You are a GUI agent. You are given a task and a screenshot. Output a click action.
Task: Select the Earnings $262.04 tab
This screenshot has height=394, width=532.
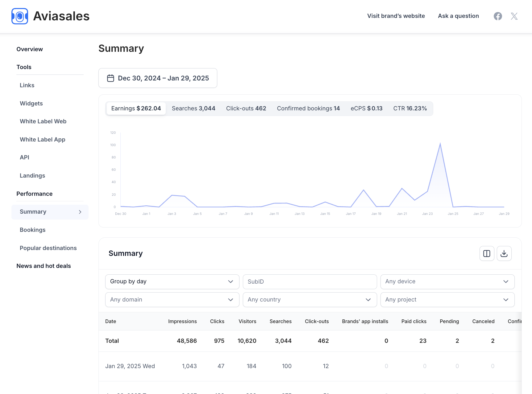(x=136, y=109)
